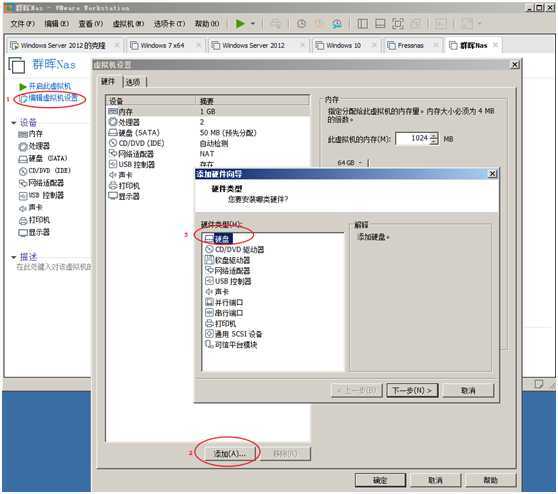Click the full screen toolbar icon
The width and height of the screenshot is (558, 494).
[x=398, y=24]
